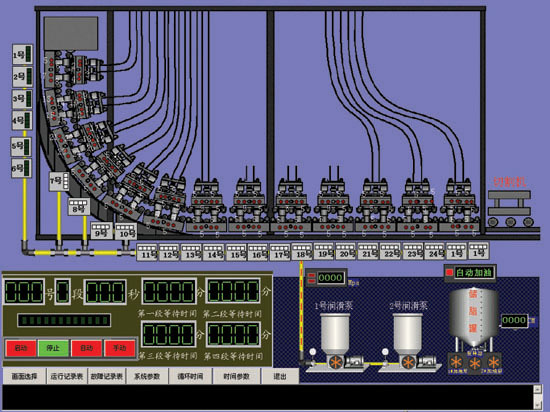
Task: Click the 2号润滑泵 orange impeller
Action: pos(408,362)
